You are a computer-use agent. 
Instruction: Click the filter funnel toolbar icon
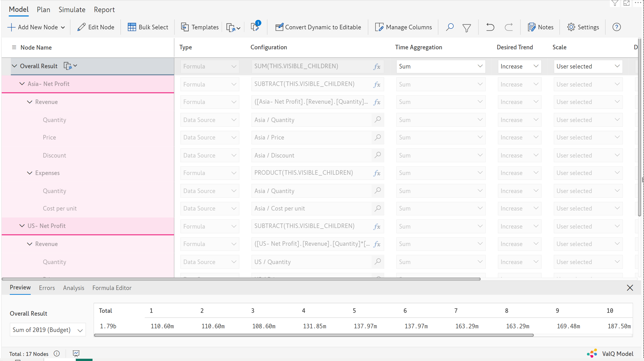click(x=467, y=28)
